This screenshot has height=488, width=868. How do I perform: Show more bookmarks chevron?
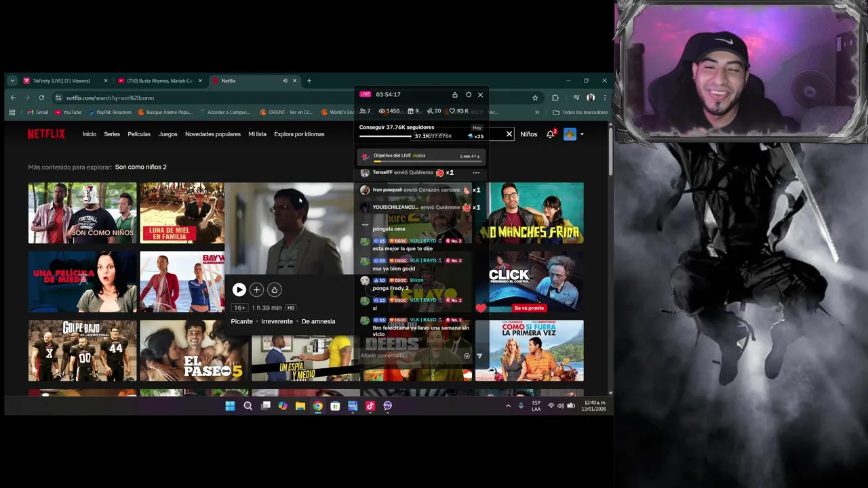[537, 113]
